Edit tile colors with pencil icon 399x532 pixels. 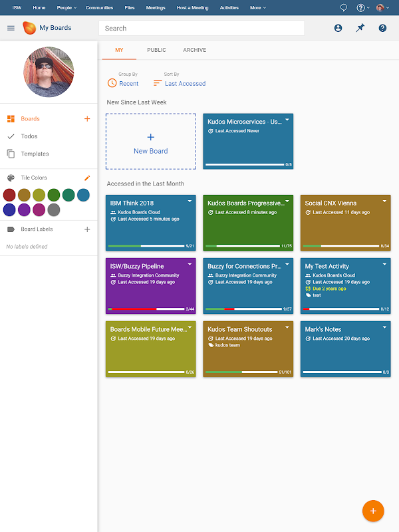(x=87, y=178)
